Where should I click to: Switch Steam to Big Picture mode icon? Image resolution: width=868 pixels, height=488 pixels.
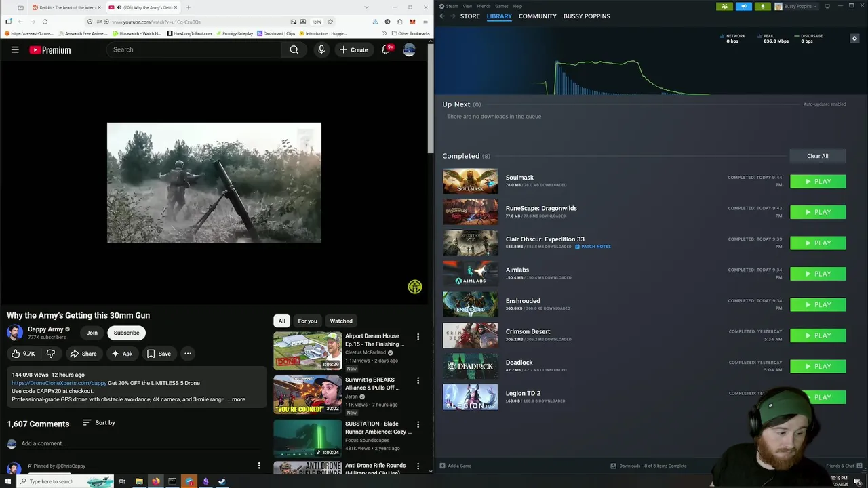click(x=827, y=6)
